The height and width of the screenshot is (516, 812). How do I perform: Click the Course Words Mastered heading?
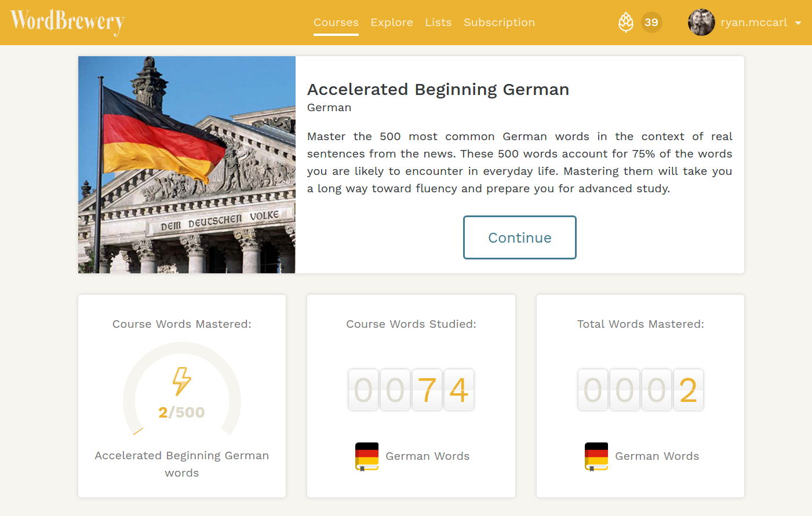click(x=182, y=324)
